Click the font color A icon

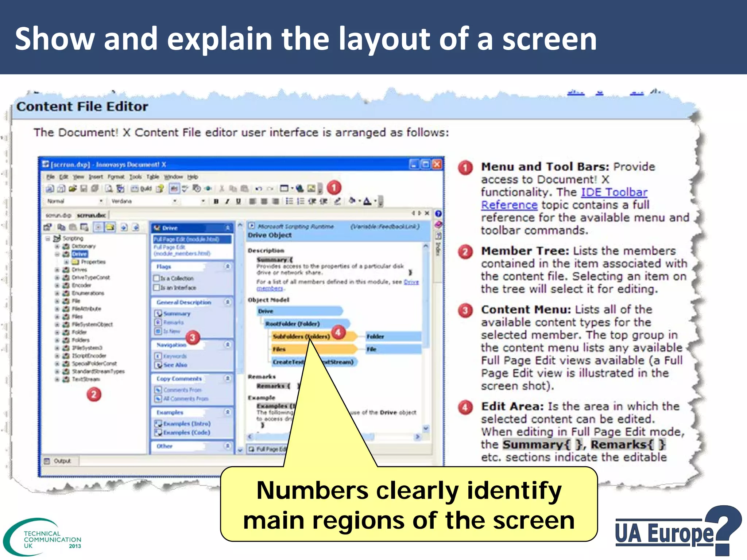(367, 201)
